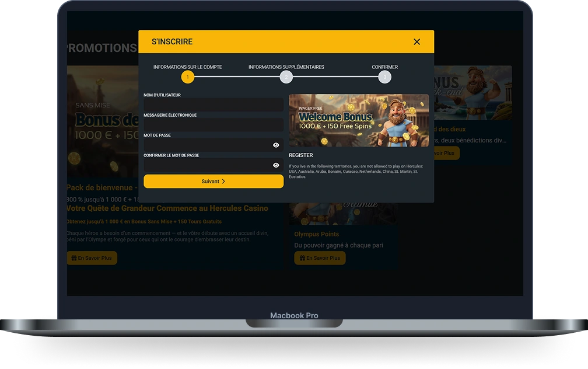Click text Votre Quête de Grandeur Commence au Hercules Casino
The width and height of the screenshot is (588, 369).
coord(167,208)
